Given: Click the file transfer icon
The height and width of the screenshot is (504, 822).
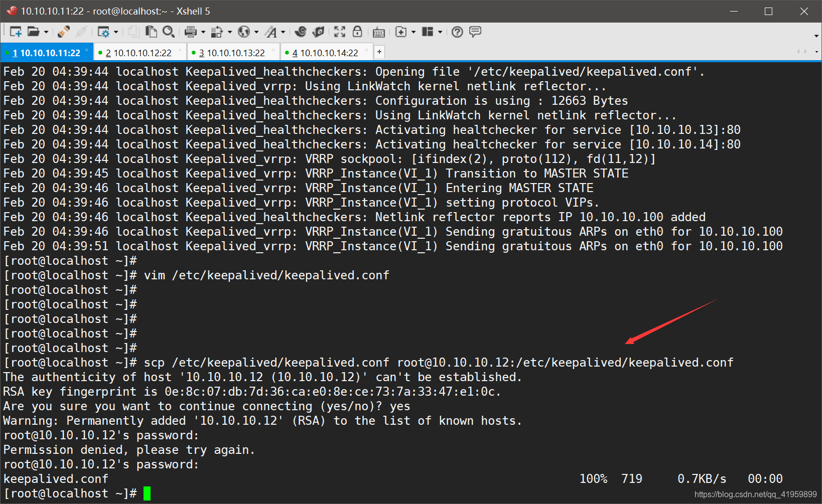Looking at the screenshot, I should pos(217,32).
